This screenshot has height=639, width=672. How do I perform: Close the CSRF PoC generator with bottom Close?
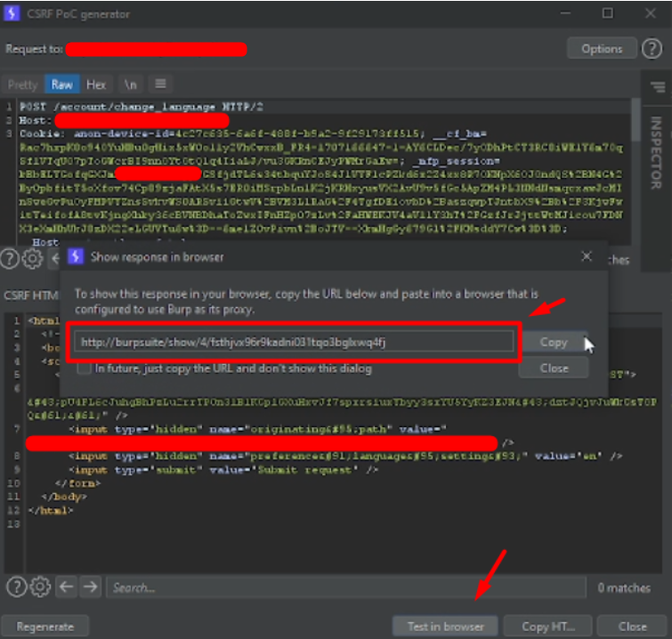632,627
